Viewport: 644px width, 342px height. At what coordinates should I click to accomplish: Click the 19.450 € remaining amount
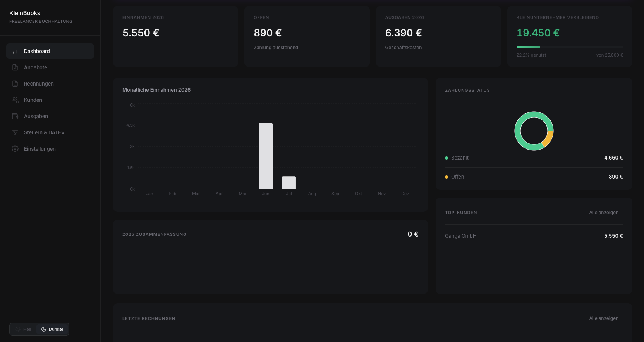point(538,33)
